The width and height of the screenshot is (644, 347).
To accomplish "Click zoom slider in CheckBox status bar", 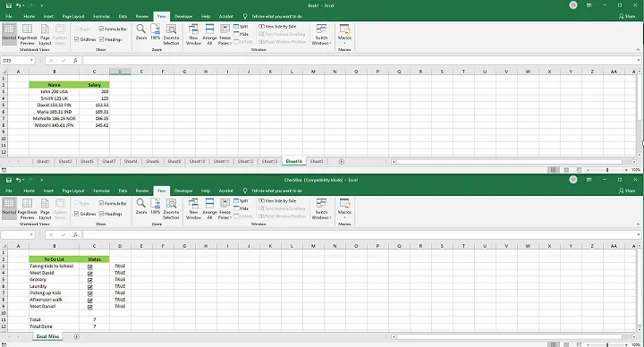I will coord(607,344).
